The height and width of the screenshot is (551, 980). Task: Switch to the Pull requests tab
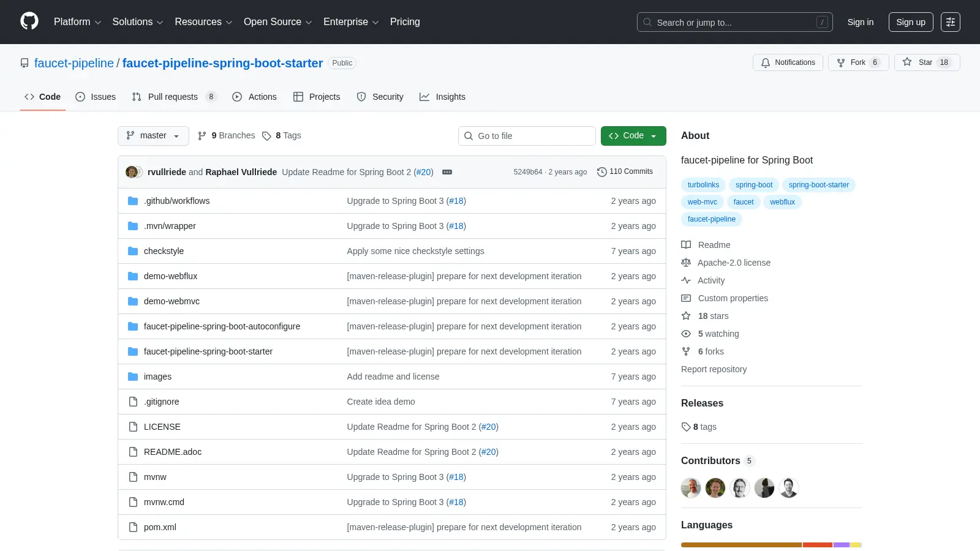coord(174,97)
